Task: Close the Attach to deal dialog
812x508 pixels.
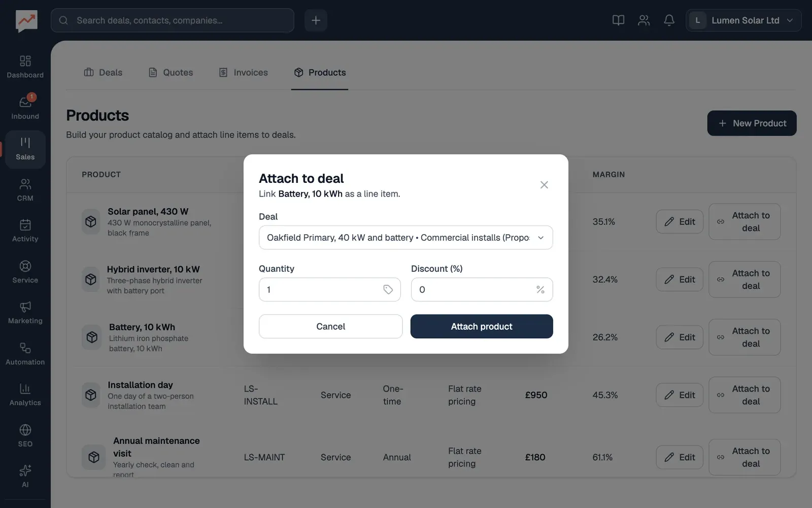Action: click(x=544, y=185)
